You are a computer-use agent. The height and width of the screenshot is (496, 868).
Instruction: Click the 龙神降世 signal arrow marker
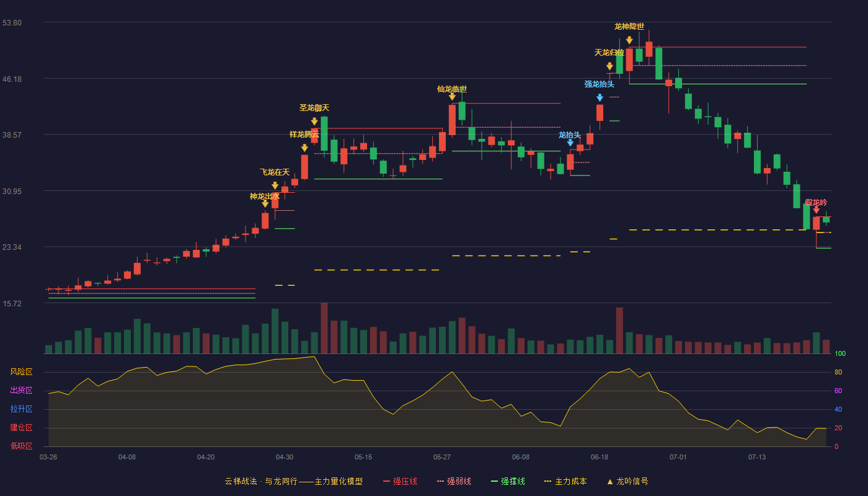point(629,40)
